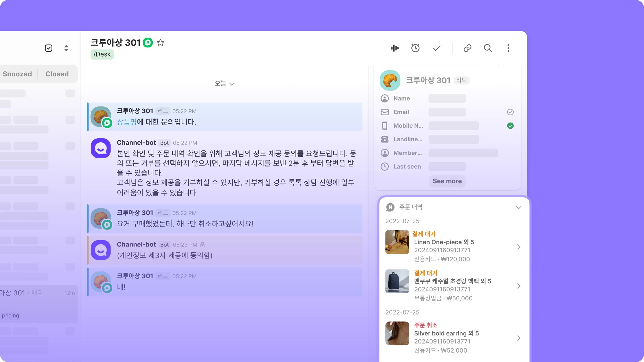Viewport: 644px width, 362px height.
Task: Open search with the magnifier icon
Action: pyautogui.click(x=488, y=48)
